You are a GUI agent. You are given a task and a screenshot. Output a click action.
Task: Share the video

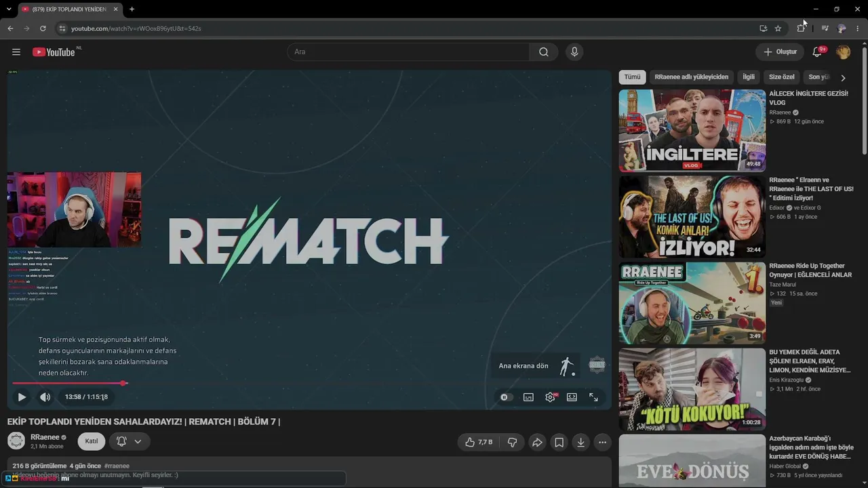537,442
